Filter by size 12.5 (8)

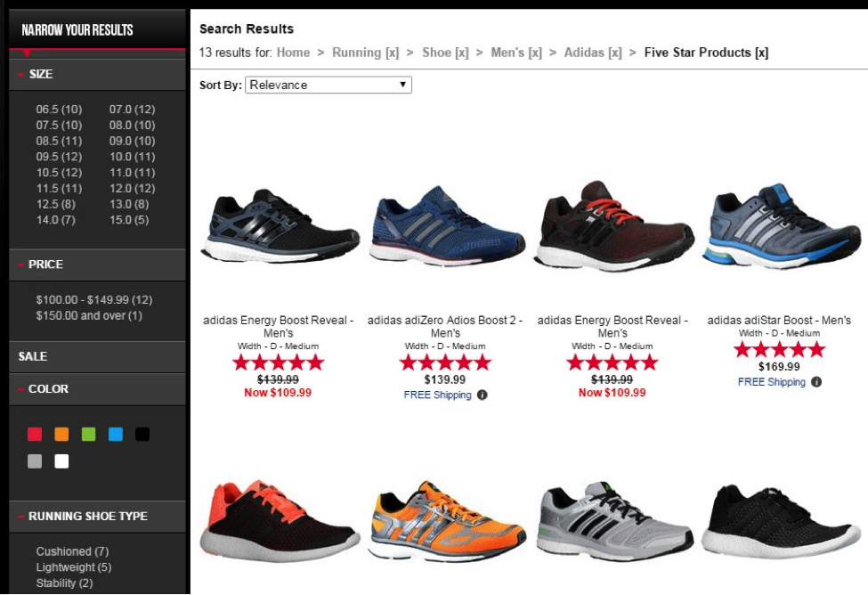55,204
